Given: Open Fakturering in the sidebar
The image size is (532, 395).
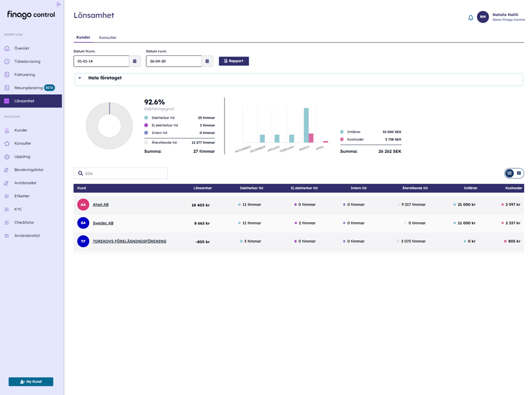Looking at the screenshot, I should pyautogui.click(x=24, y=75).
